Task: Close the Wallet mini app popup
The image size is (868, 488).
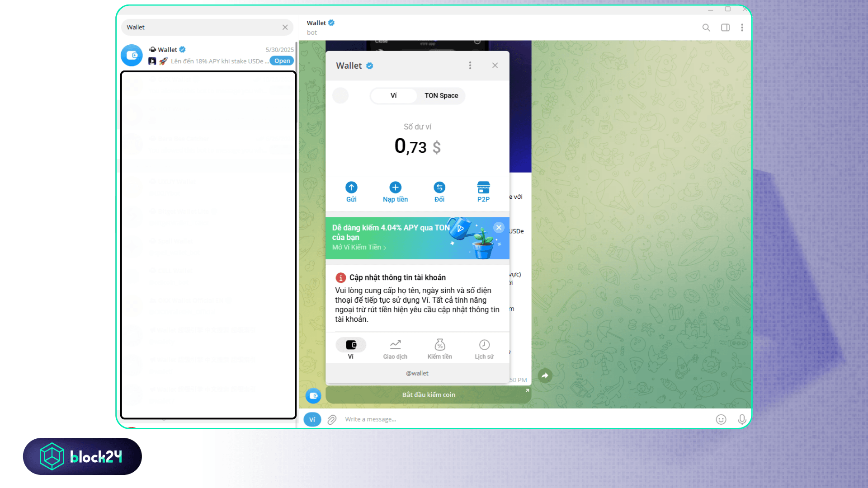Action: coord(495,66)
